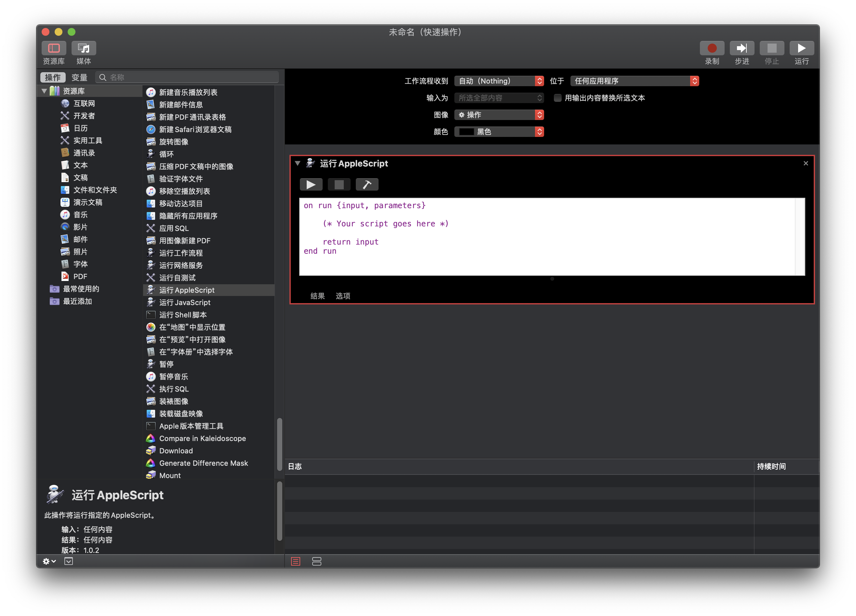This screenshot has width=856, height=616.
Task: Open the 最常使用的 smart folder
Action: click(x=81, y=289)
